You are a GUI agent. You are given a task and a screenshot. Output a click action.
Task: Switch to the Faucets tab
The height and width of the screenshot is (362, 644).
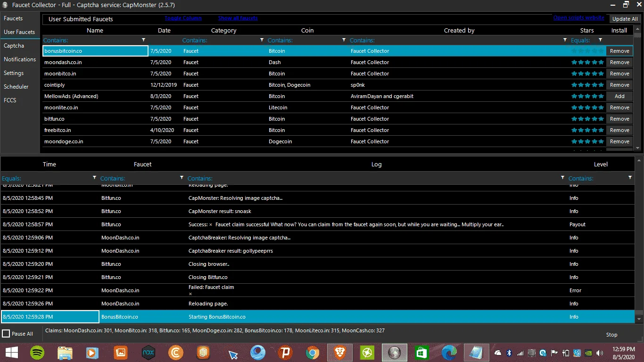pos(20,18)
